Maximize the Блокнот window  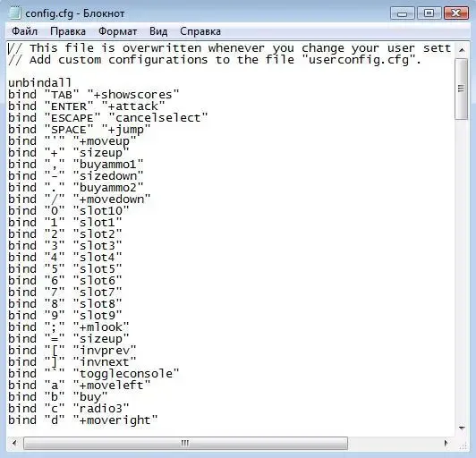[429, 13]
